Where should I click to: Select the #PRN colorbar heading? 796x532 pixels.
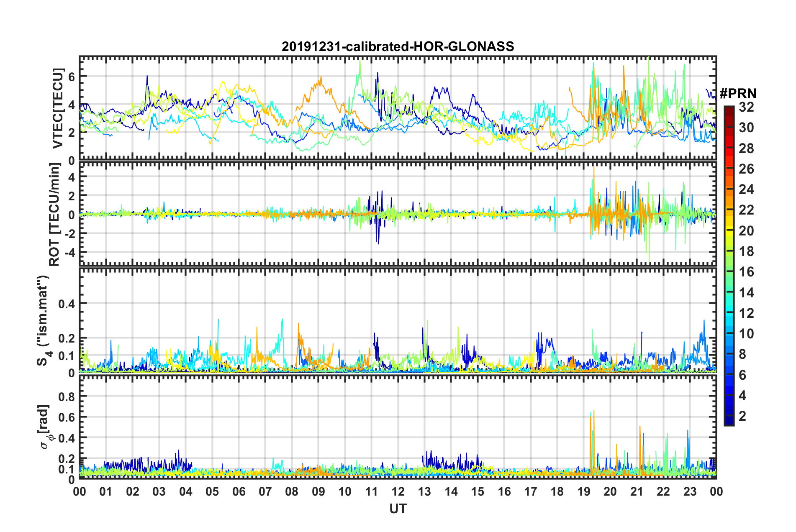tap(738, 93)
